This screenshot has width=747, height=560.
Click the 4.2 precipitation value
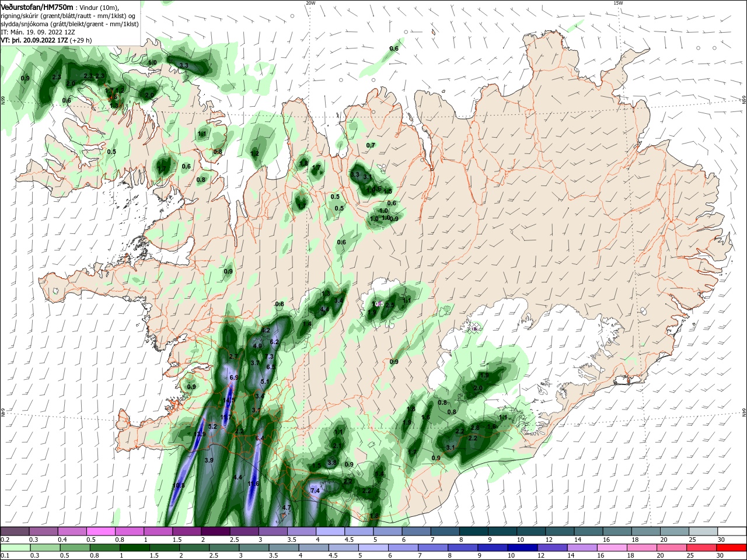[266, 330]
